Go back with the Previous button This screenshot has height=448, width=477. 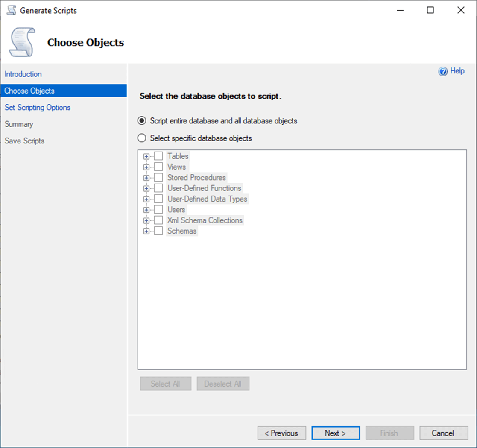(x=282, y=433)
